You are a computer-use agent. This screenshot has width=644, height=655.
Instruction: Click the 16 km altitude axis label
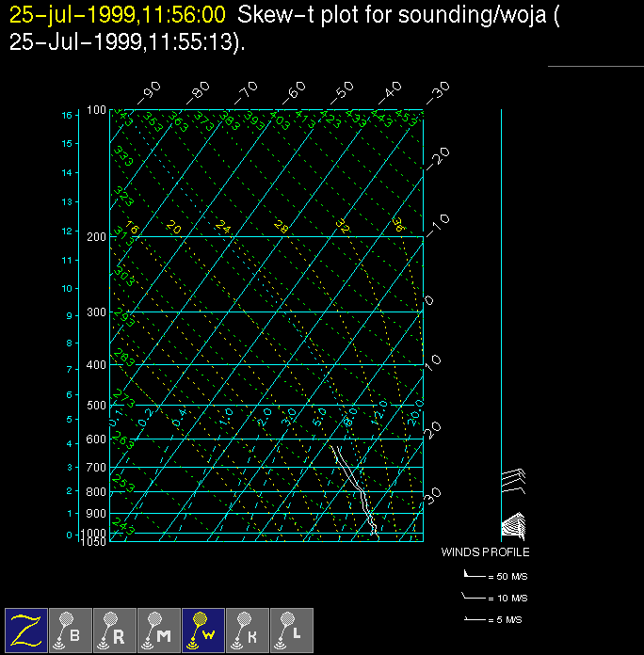pyautogui.click(x=67, y=115)
